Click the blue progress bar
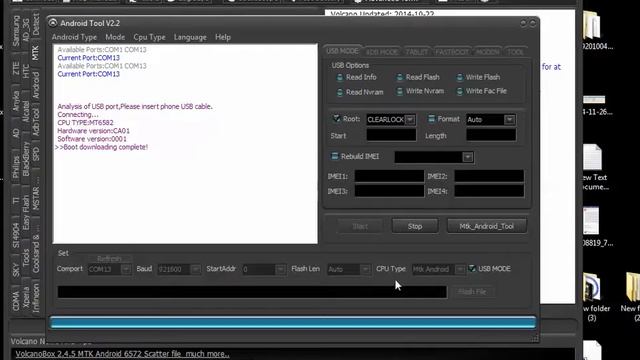This screenshot has height=360, width=640. [x=293, y=322]
